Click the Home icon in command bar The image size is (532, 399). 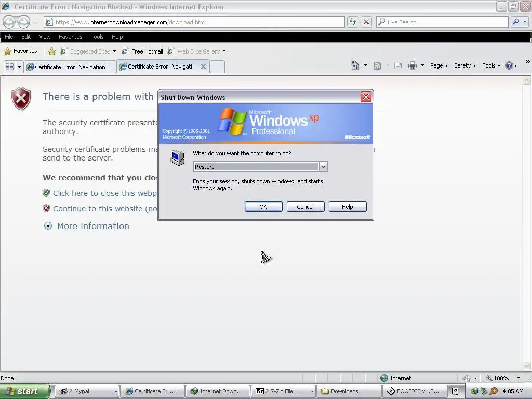(x=355, y=65)
